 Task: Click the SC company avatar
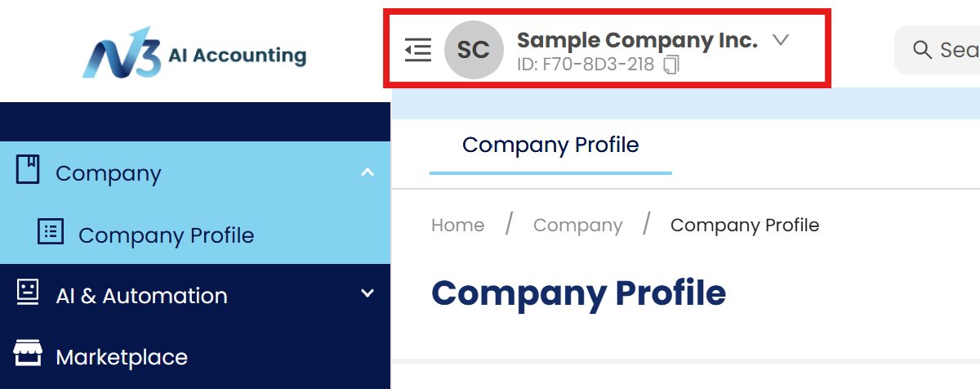point(474,50)
